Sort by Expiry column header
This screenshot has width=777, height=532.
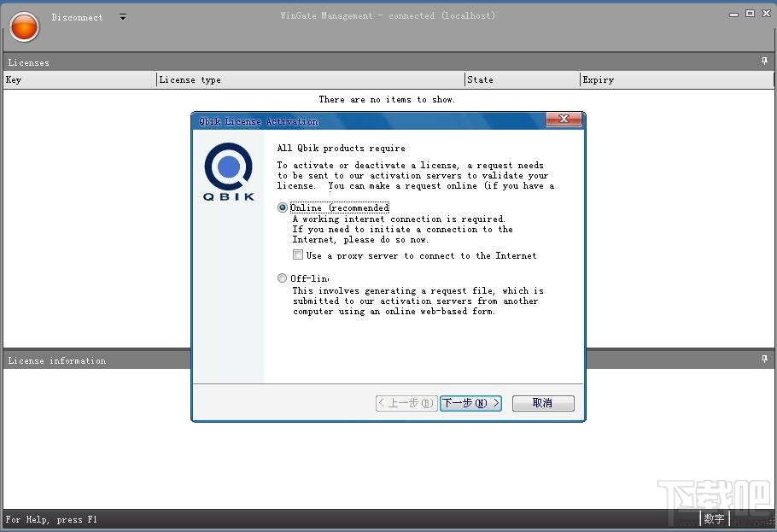[677, 79]
